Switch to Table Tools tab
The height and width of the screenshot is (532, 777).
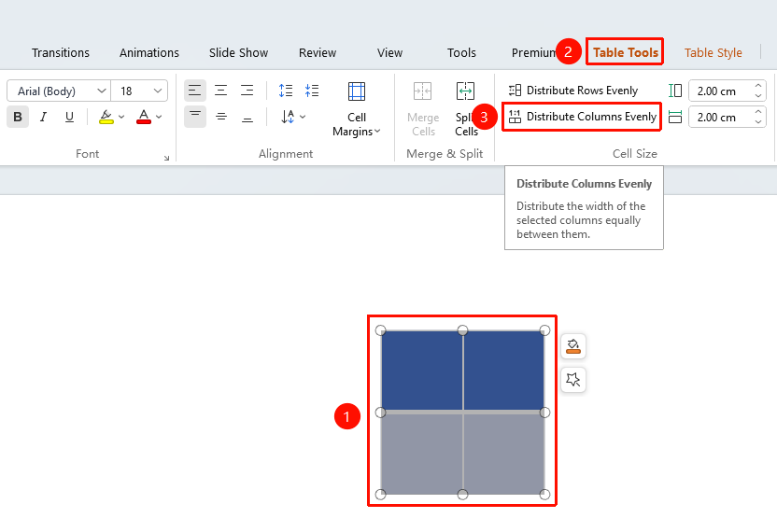click(625, 52)
